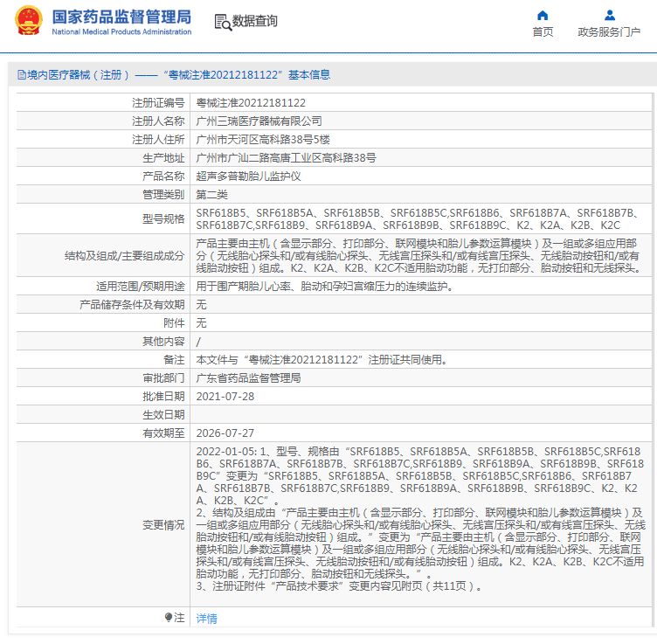Click the 产品名称 row label
The width and height of the screenshot is (657, 644).
coord(163,177)
